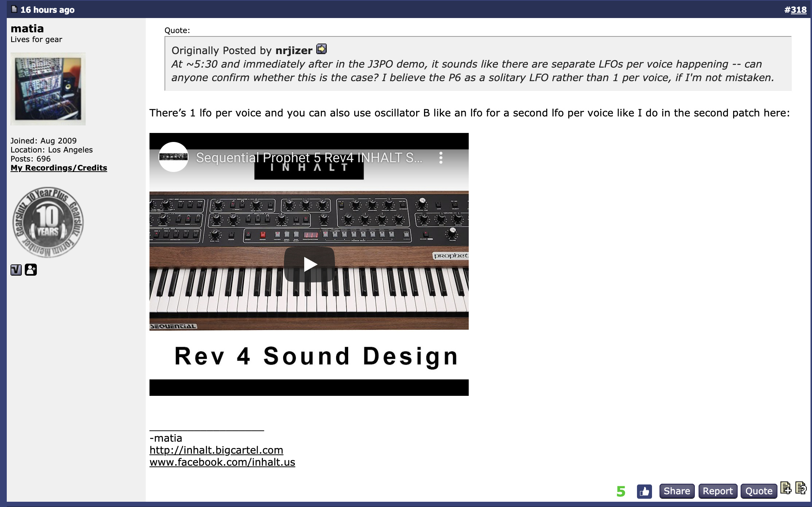Click the Quote button

759,491
